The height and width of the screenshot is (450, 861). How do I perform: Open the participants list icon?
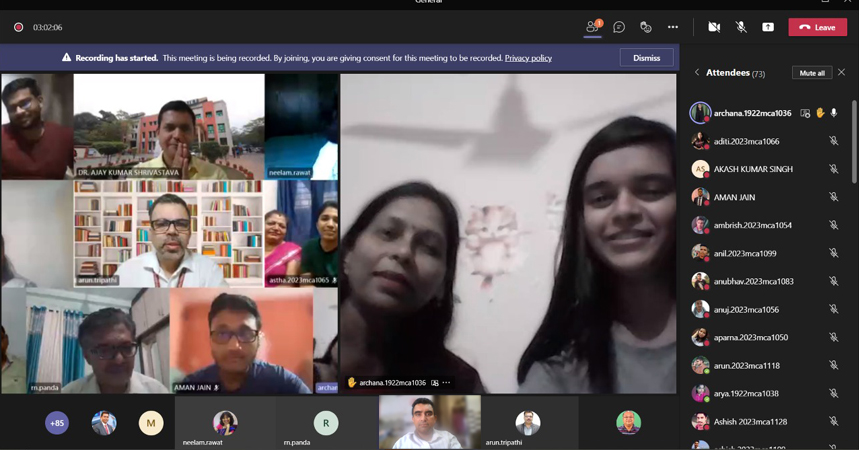click(x=592, y=27)
